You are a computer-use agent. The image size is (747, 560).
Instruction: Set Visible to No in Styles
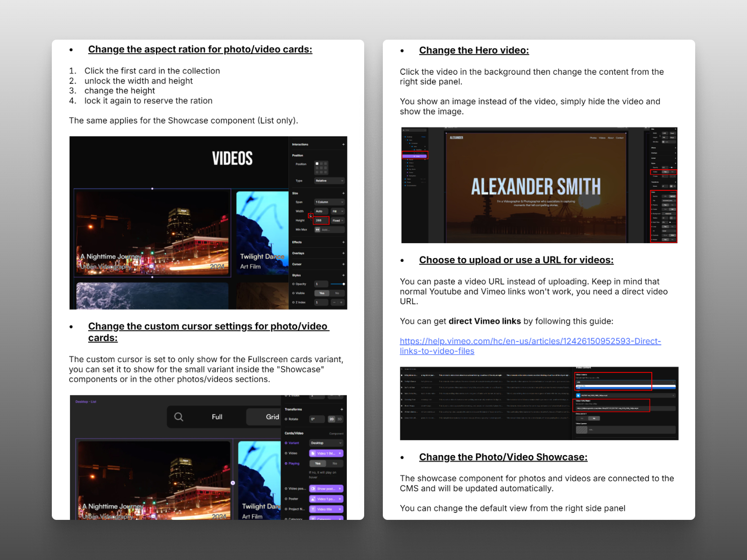tap(337, 293)
